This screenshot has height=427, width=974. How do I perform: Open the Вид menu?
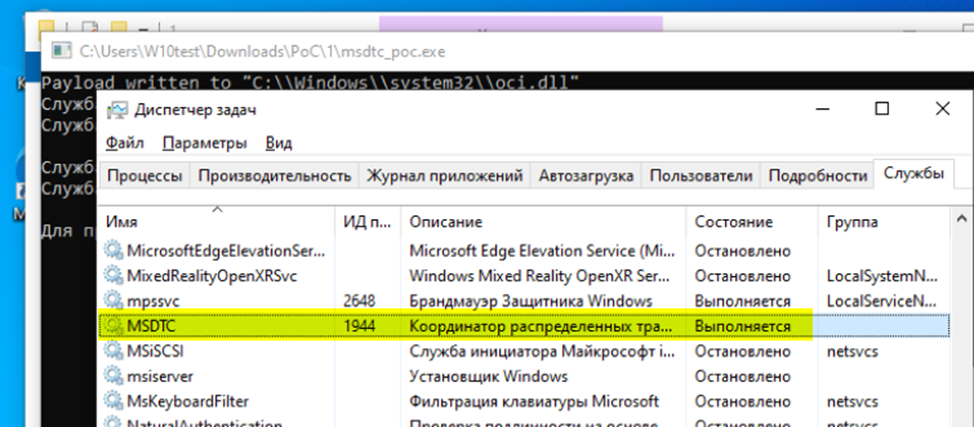(x=279, y=143)
